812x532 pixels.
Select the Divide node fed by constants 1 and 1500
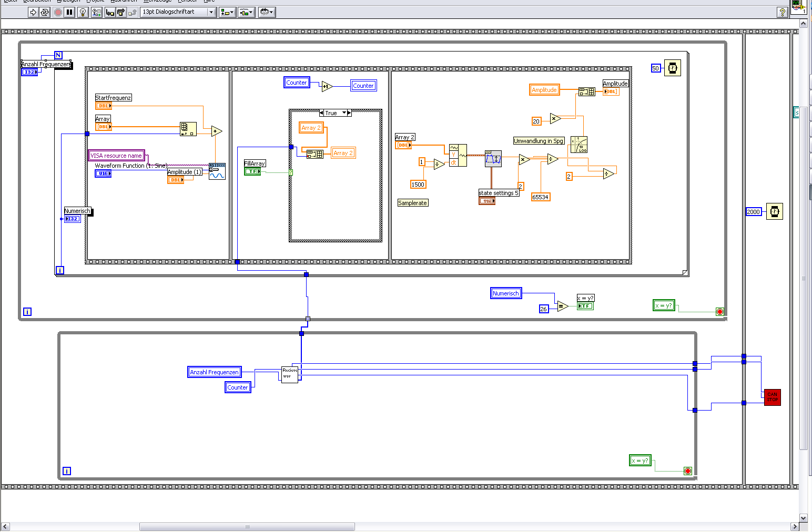pos(439,165)
